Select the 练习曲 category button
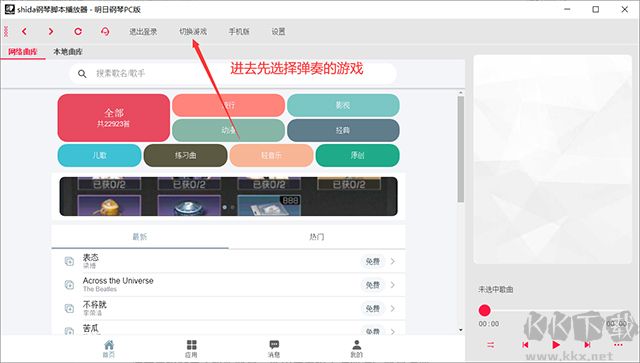640x363 pixels. [x=186, y=155]
